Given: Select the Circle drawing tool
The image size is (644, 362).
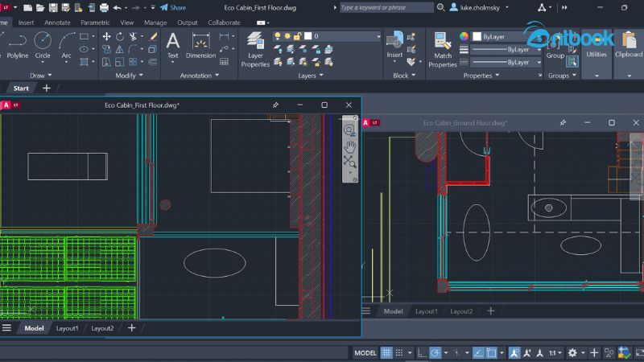Looking at the screenshot, I should coord(43,46).
